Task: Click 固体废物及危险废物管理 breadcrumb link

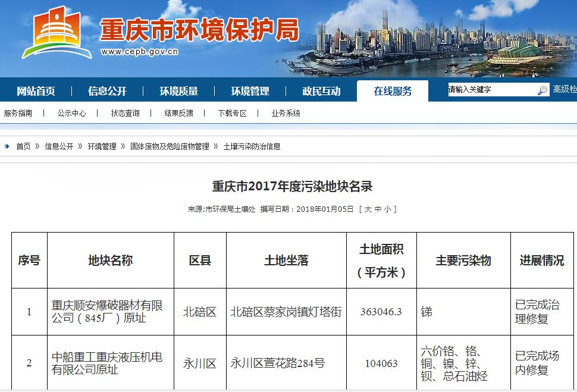Action: (x=170, y=146)
